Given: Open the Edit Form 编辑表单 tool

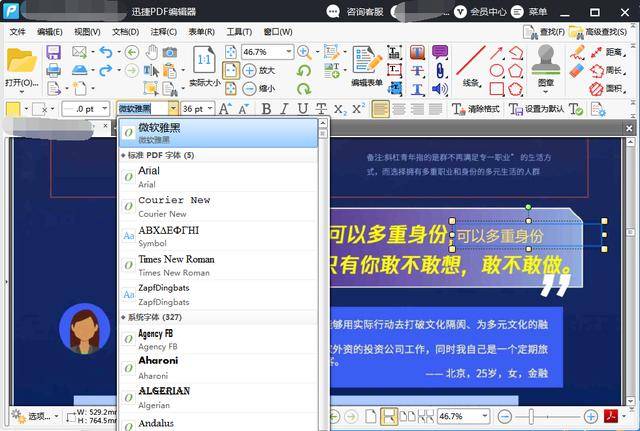Looking at the screenshot, I should (367, 66).
